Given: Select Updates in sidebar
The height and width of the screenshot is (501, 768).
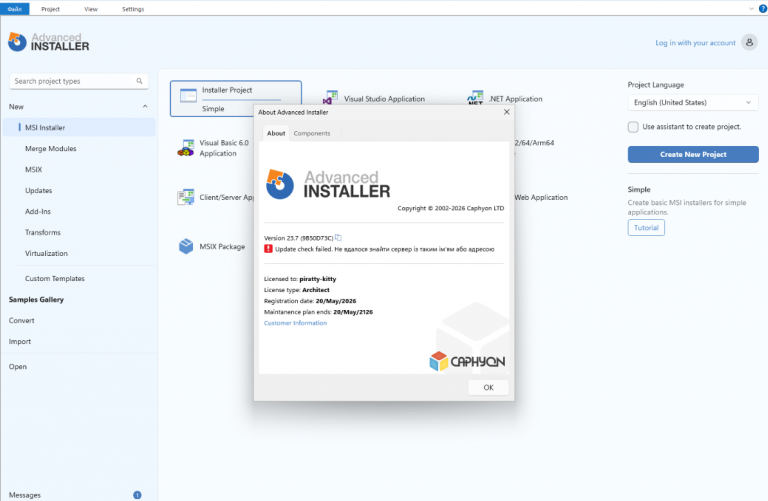Looking at the screenshot, I should coord(38,191).
